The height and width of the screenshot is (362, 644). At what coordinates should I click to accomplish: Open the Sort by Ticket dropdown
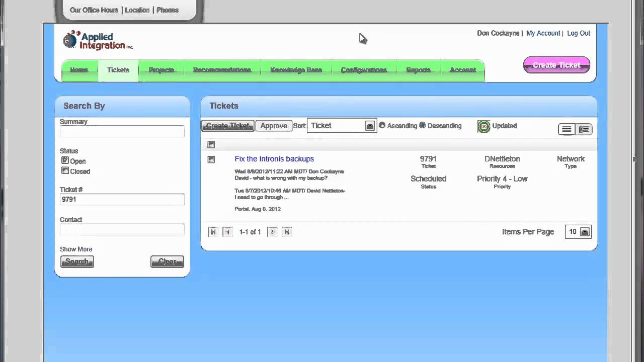(x=342, y=126)
